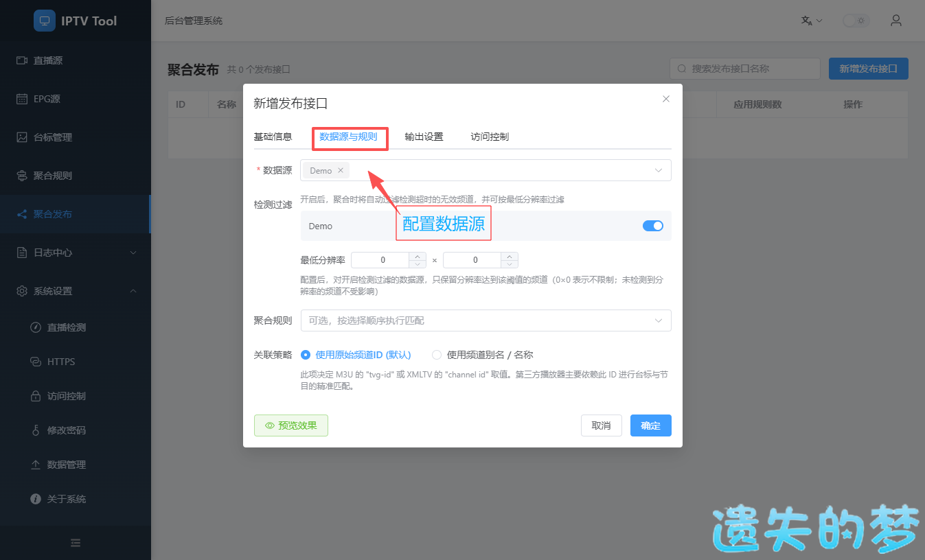
Task: Close the 新增发布接口 dialog
Action: coord(665,99)
